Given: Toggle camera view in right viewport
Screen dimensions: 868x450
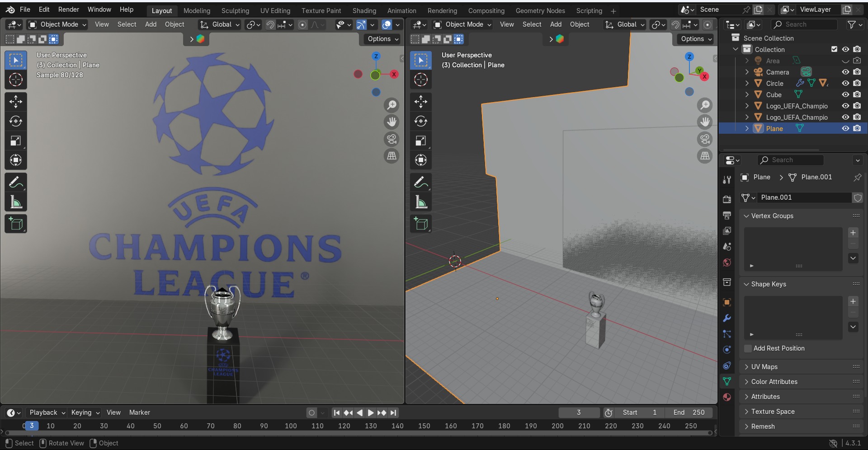Looking at the screenshot, I should tap(705, 139).
